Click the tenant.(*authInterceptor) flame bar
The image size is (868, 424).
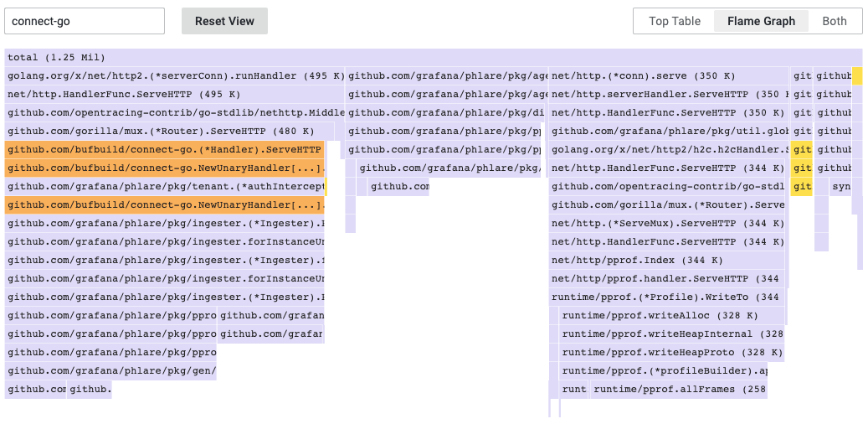click(x=164, y=187)
